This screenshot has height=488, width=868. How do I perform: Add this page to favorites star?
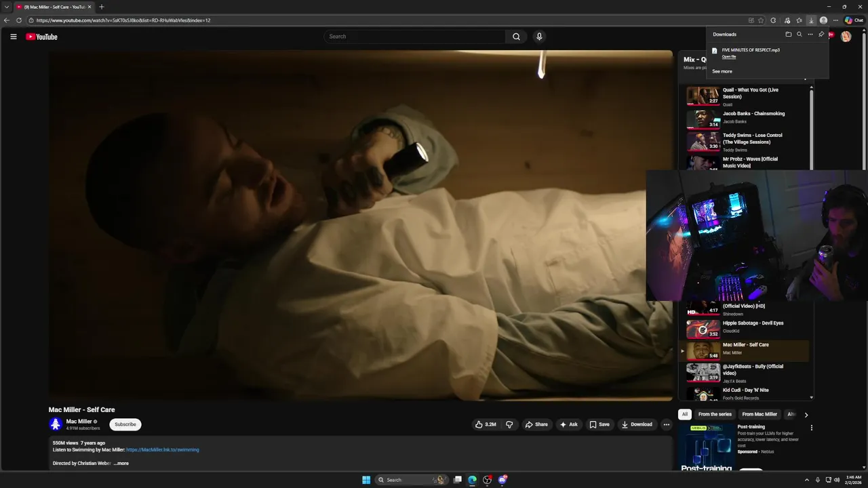point(761,20)
